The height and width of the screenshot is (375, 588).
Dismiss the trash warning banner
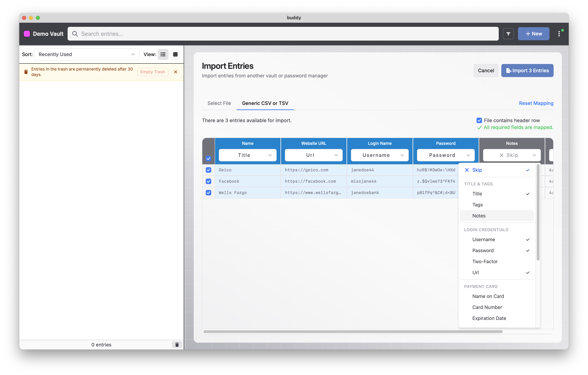176,72
